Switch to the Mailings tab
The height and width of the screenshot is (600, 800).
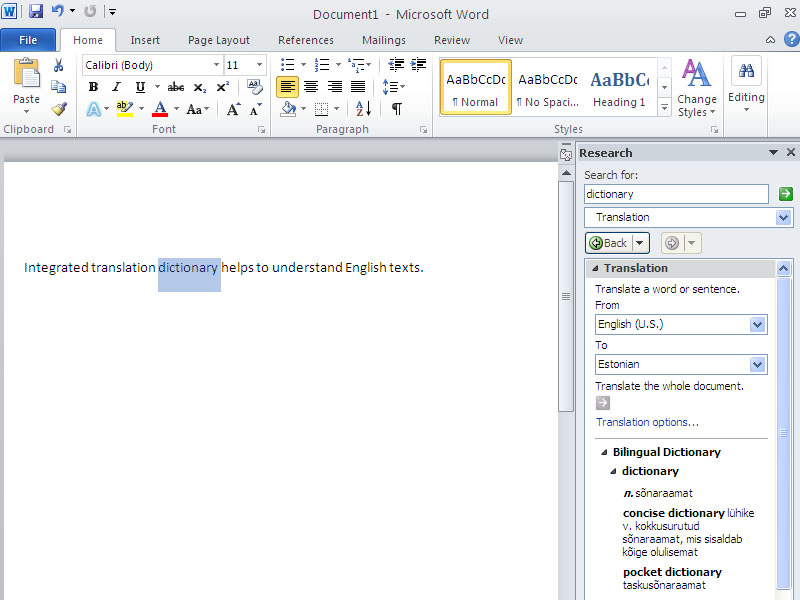point(384,40)
